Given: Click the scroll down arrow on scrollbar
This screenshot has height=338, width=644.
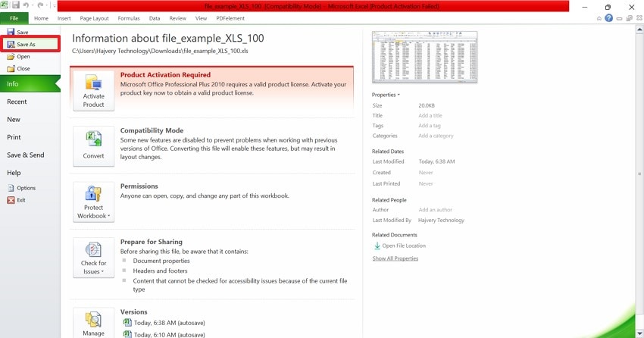Looking at the screenshot, I should [x=639, y=333].
